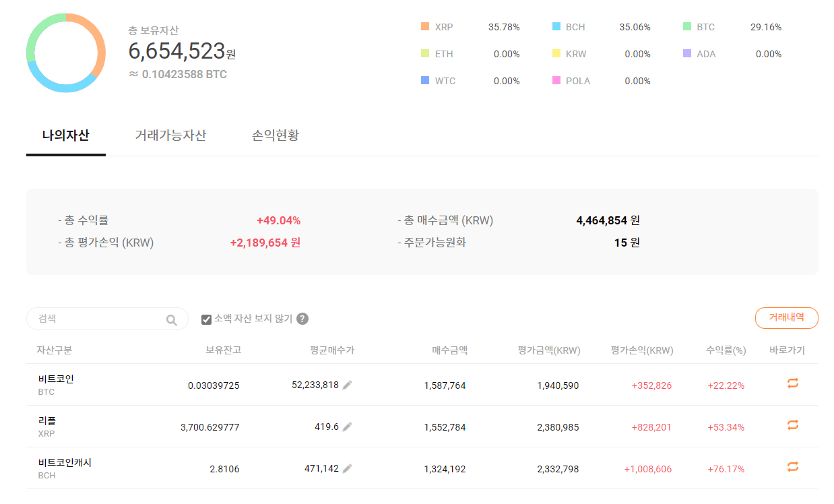This screenshot has width=834, height=504.
Task: Click the asset allocation donut chart
Action: [x=66, y=53]
